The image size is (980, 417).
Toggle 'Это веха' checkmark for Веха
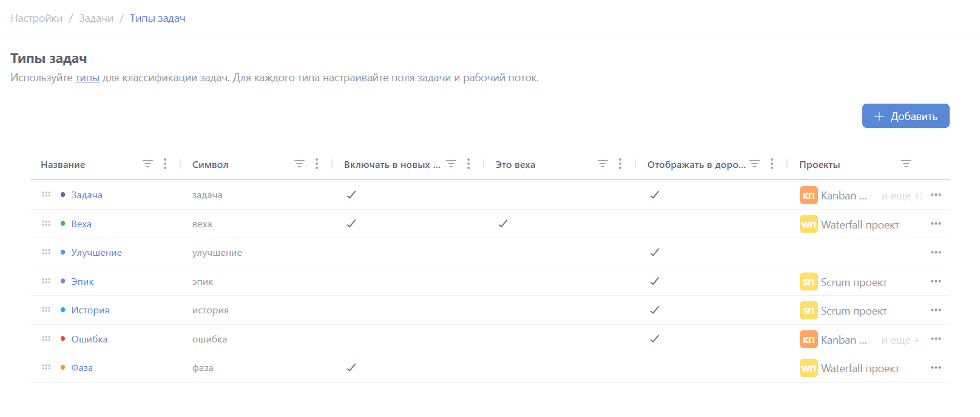tap(503, 224)
